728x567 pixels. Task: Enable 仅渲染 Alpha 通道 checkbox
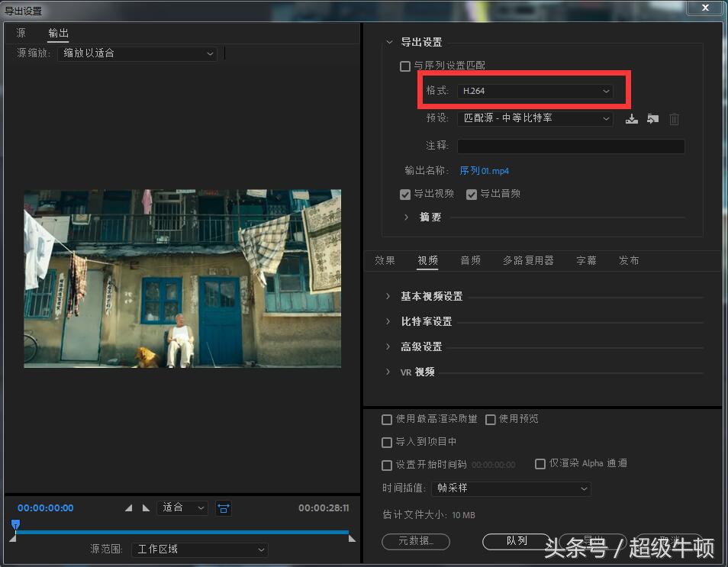540,464
